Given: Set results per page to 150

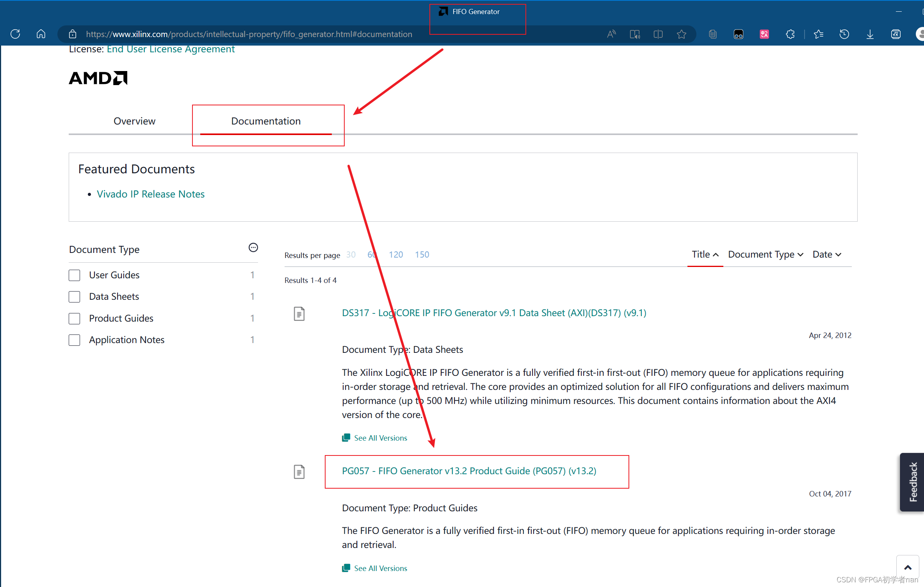Looking at the screenshot, I should pos(422,254).
